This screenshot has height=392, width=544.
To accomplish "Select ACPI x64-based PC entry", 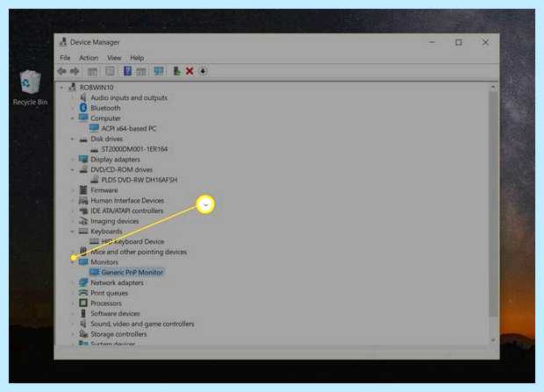I will 129,129.
